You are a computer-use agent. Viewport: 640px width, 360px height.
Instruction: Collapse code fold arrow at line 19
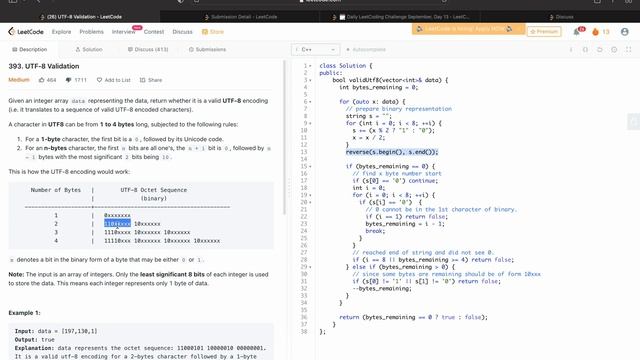[x=310, y=195]
